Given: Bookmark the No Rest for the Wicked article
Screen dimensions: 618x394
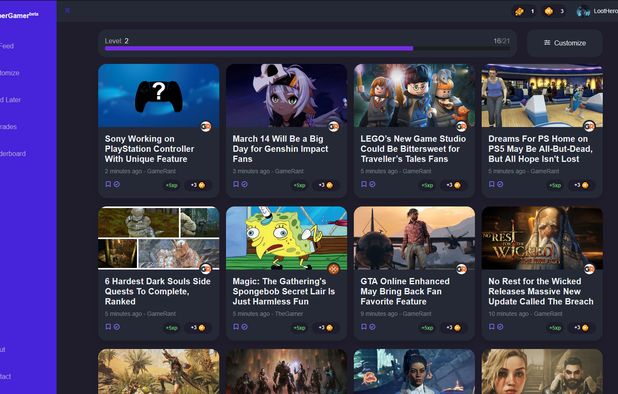Looking at the screenshot, I should pos(491,327).
